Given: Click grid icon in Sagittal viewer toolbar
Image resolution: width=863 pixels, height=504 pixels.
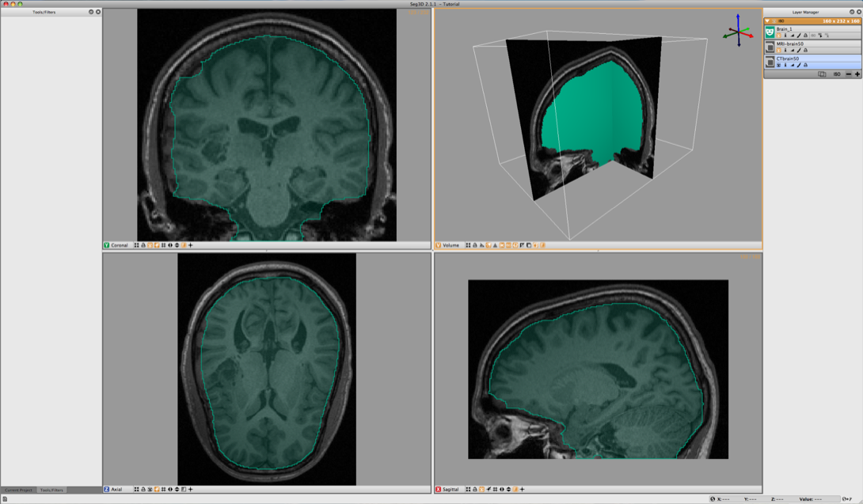Looking at the screenshot, I should pyautogui.click(x=495, y=489).
